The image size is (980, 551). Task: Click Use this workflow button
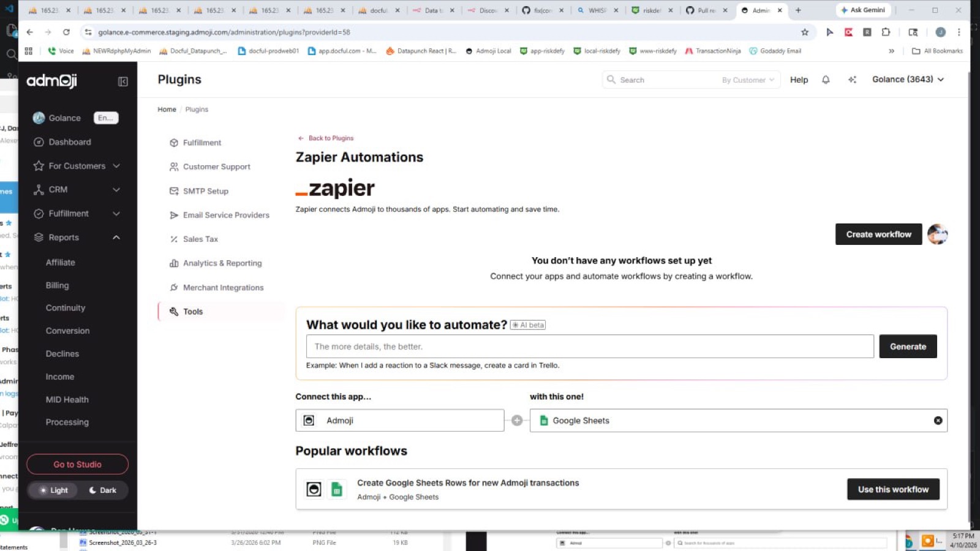point(893,489)
